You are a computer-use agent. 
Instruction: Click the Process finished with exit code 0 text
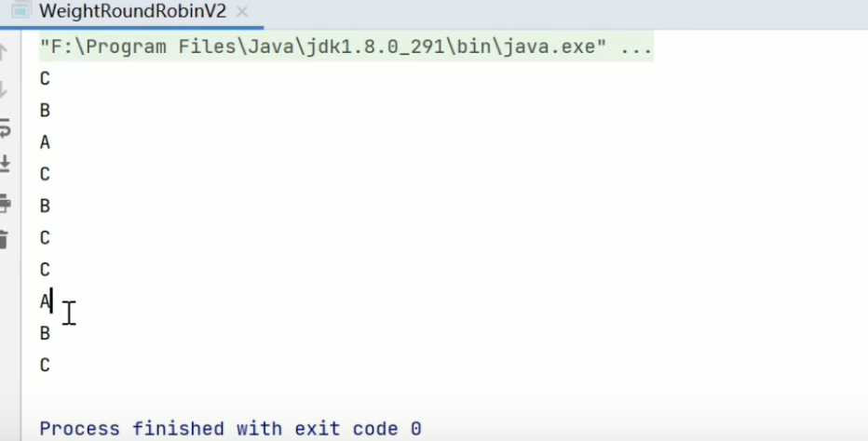[230, 429]
